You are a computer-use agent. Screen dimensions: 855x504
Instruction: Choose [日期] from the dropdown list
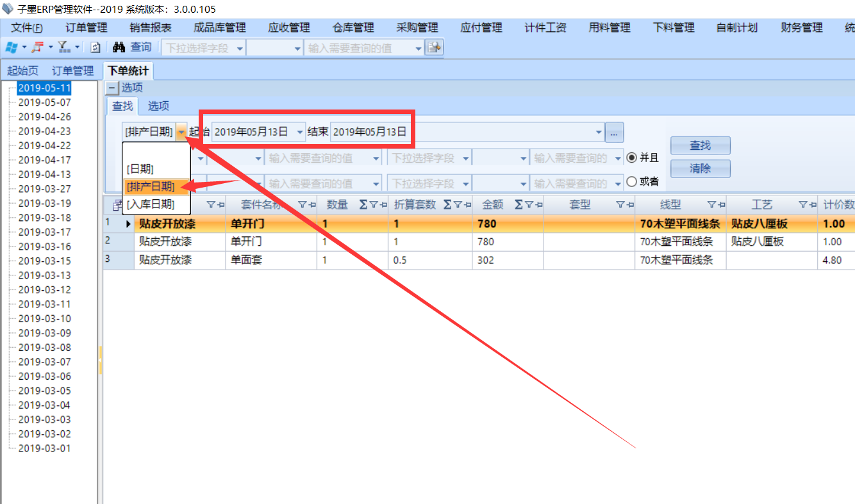140,169
